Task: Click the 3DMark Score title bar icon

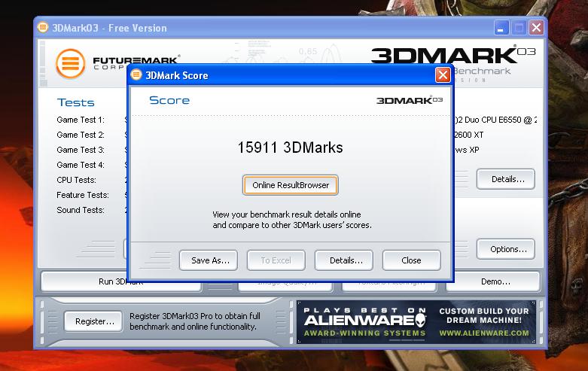Action: 136,75
